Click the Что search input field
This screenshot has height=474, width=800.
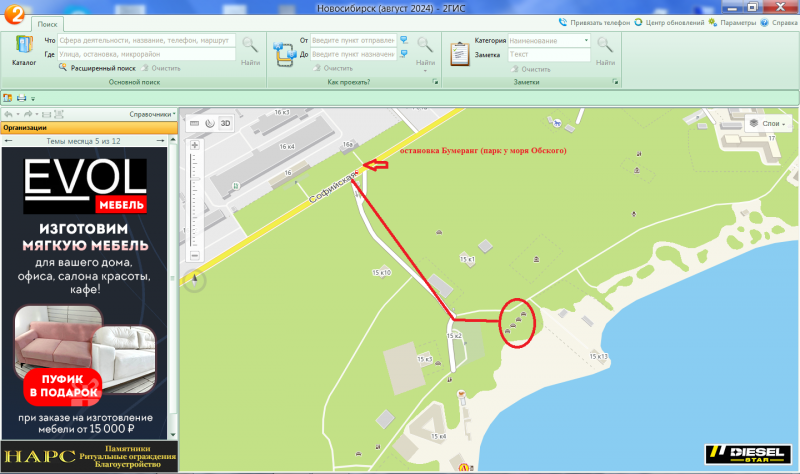click(x=146, y=40)
